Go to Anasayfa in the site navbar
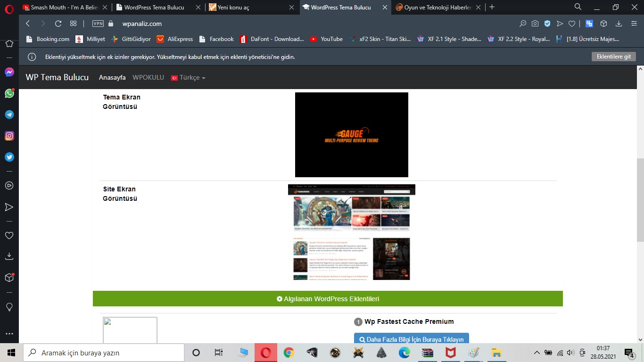This screenshot has width=644, height=362. click(112, 77)
